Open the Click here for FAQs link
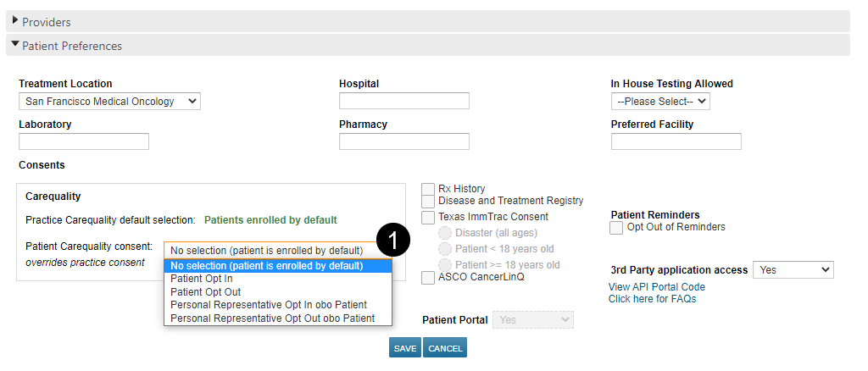This screenshot has height=371, width=868. point(652,299)
